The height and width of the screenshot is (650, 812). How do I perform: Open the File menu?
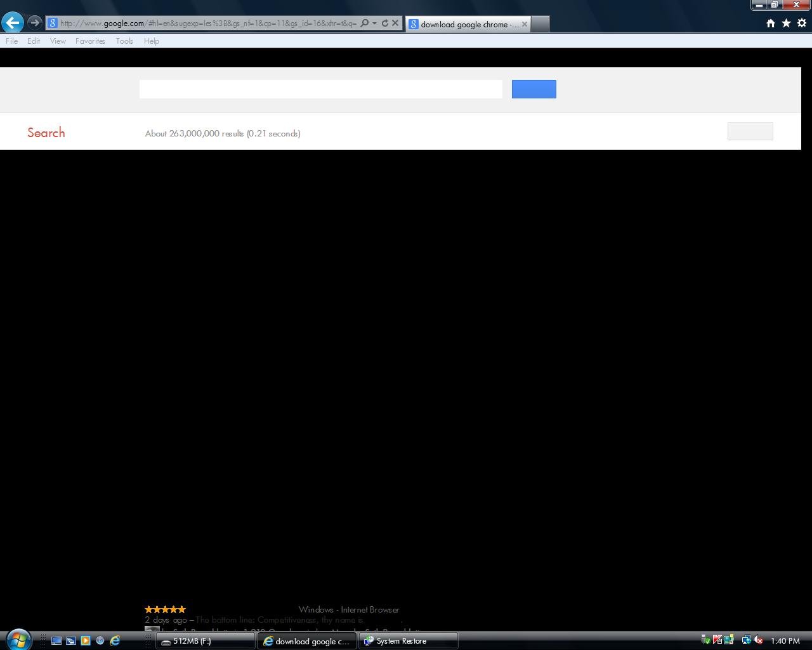tap(11, 41)
